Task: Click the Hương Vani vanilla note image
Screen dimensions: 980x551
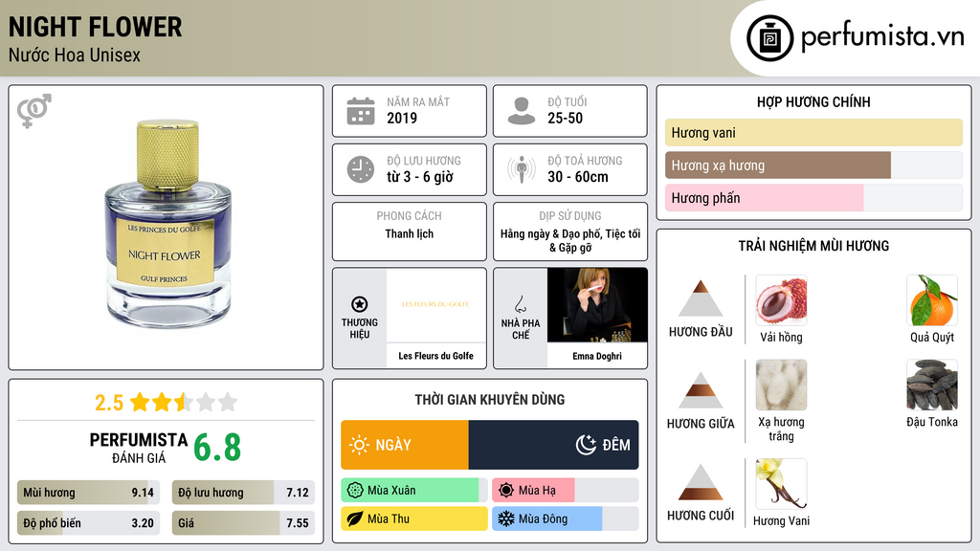Action: click(x=781, y=484)
